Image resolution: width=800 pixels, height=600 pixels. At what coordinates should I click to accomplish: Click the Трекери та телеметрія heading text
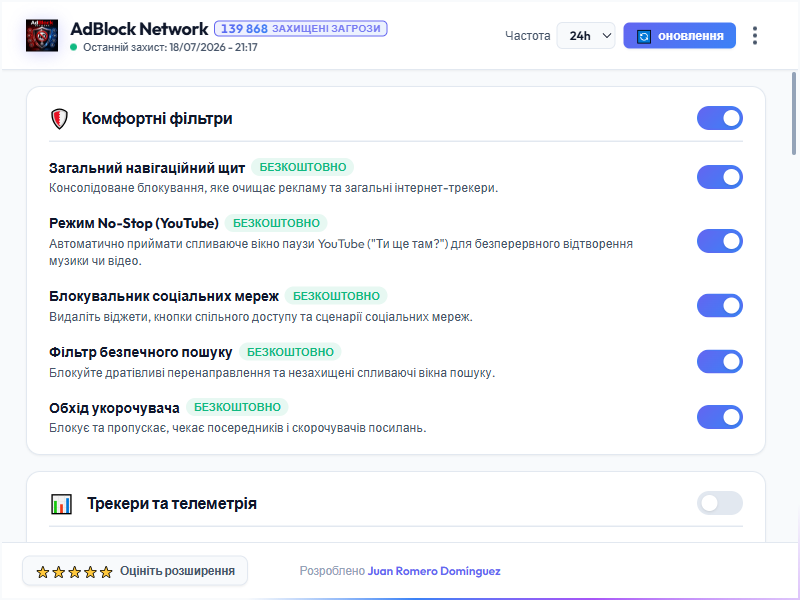point(172,504)
